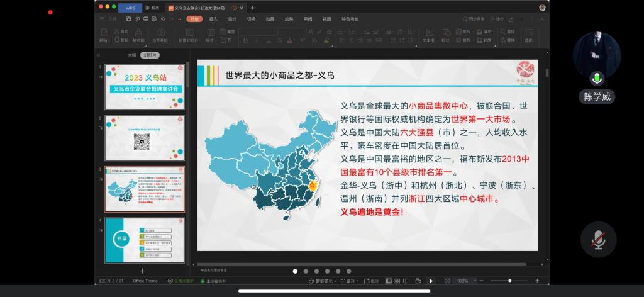Screen dimensions: 644x297
Task: Unmute the crossed-out microphone button
Action: coord(597,238)
